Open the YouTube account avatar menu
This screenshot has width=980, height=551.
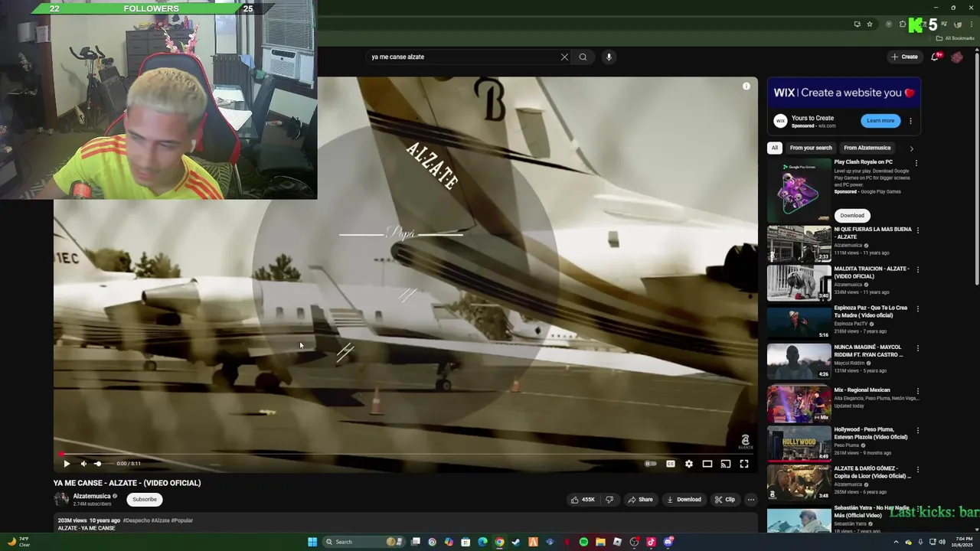click(957, 57)
